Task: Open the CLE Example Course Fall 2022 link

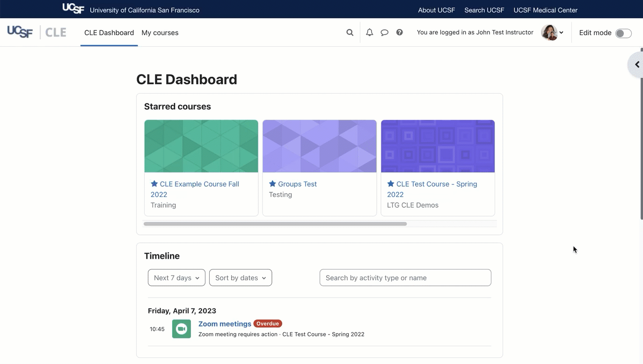Action: pyautogui.click(x=195, y=189)
